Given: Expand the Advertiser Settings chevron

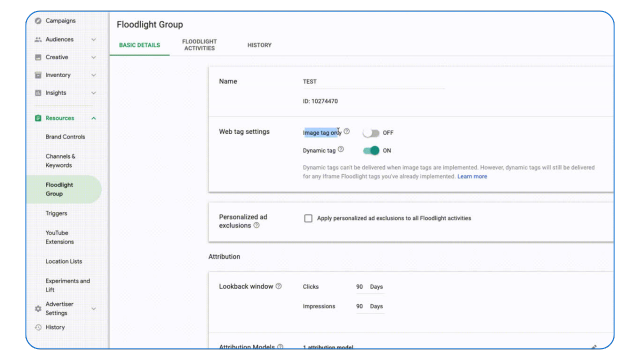Looking at the screenshot, I should point(93,309).
